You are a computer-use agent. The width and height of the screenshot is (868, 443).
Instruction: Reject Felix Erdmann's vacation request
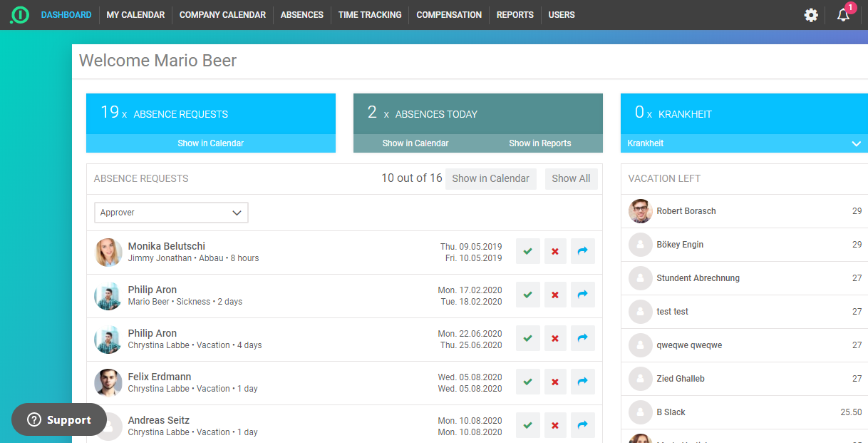coord(555,382)
